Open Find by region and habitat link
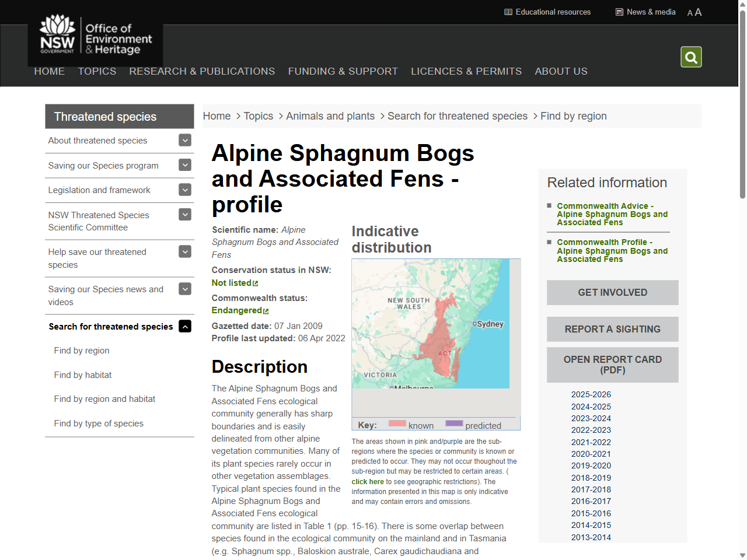 [x=104, y=399]
